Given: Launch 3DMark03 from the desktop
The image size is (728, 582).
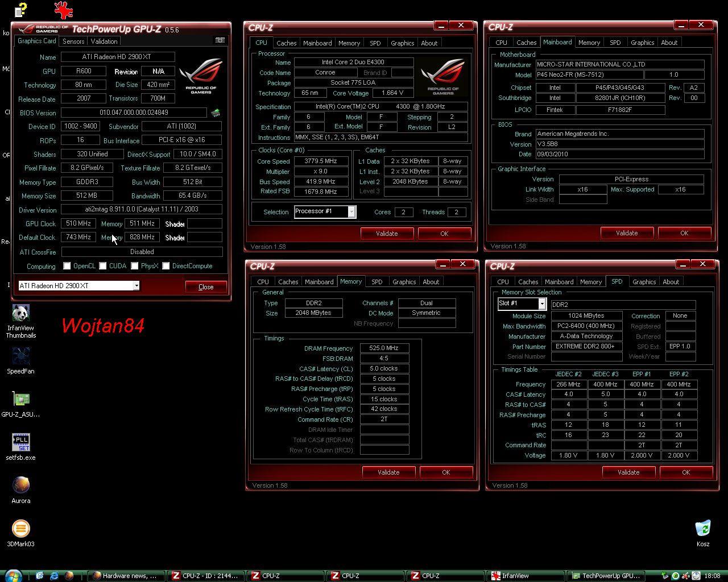Looking at the screenshot, I should tap(20, 533).
